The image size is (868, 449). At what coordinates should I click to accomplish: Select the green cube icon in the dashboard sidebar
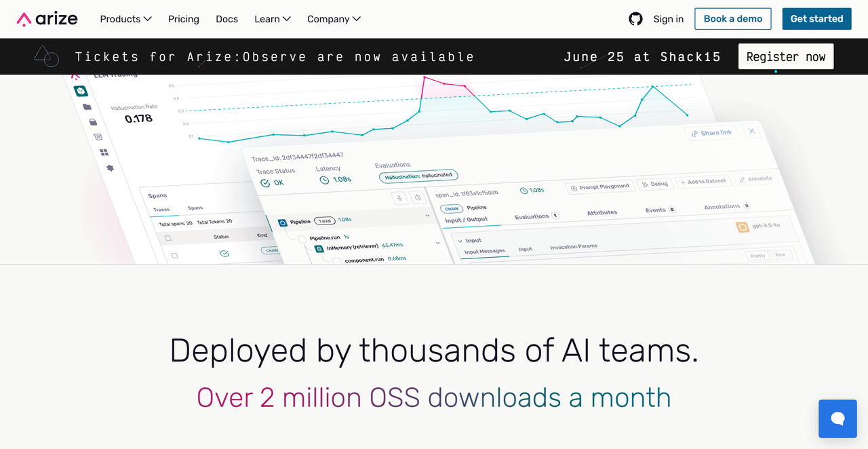coord(81,91)
